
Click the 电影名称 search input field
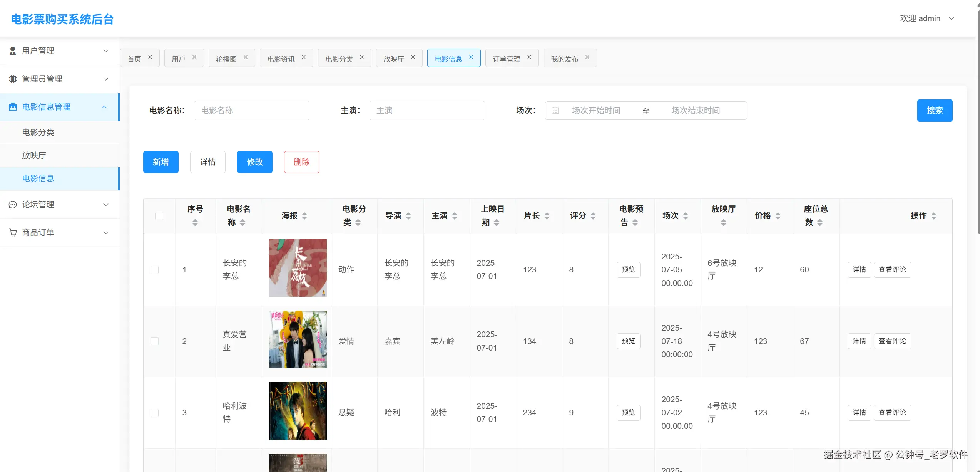251,111
